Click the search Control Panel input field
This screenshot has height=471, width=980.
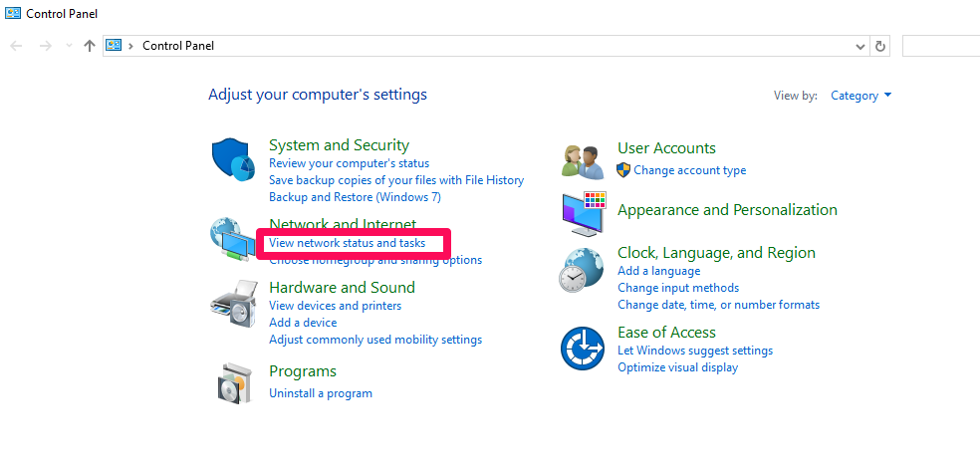pyautogui.click(x=940, y=46)
